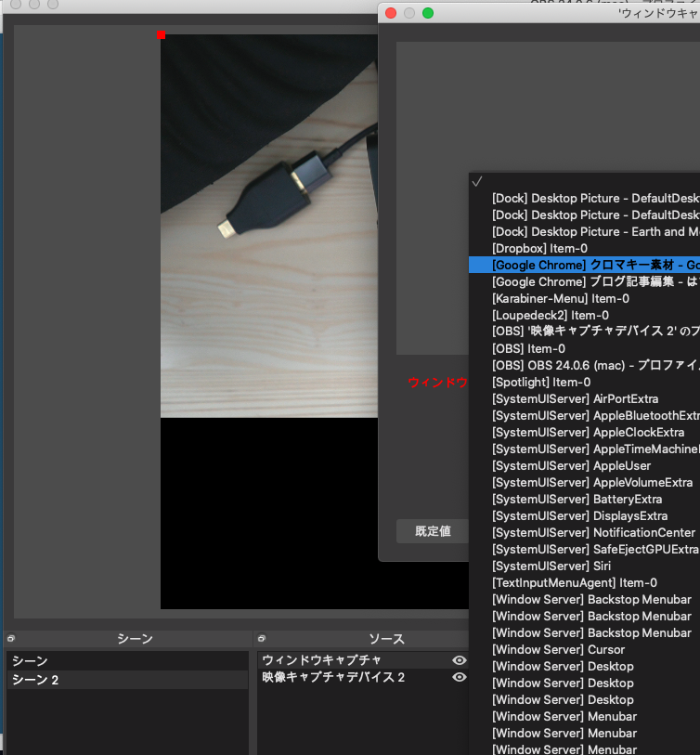Choose the blank checked entry in window list
The width and height of the screenshot is (700, 755).
[x=585, y=181]
